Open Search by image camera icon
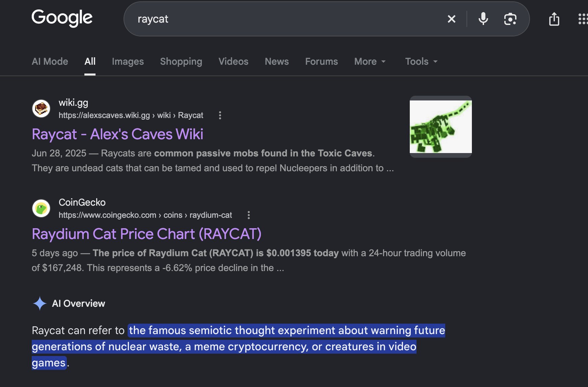The width and height of the screenshot is (588, 387). coord(510,19)
